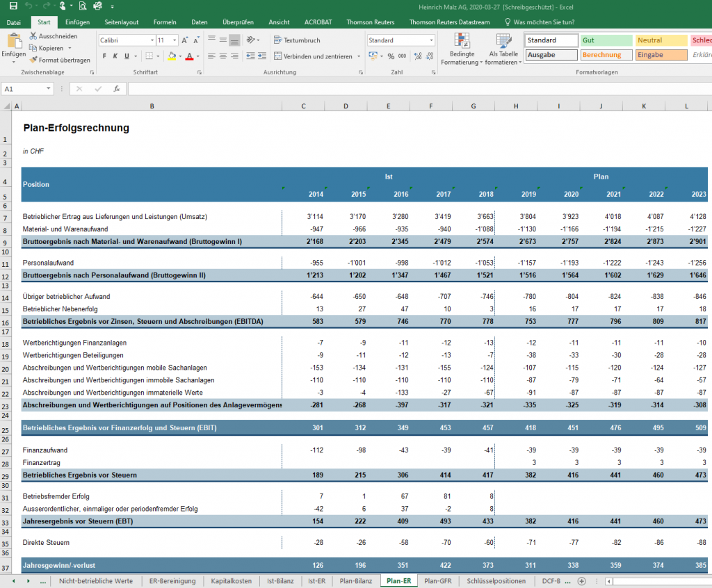Open the text orientation tool
Viewport: 712px width, 588px height.
251,40
